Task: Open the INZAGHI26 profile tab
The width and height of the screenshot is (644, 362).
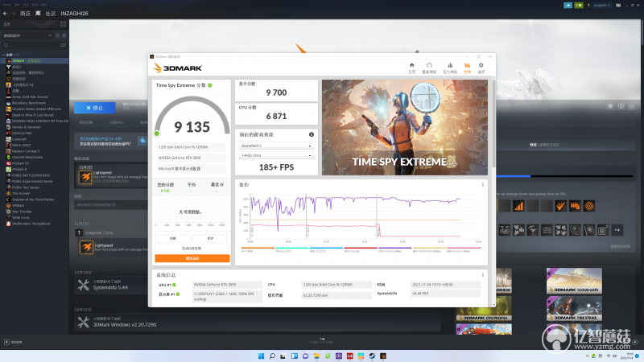Action: coord(74,14)
